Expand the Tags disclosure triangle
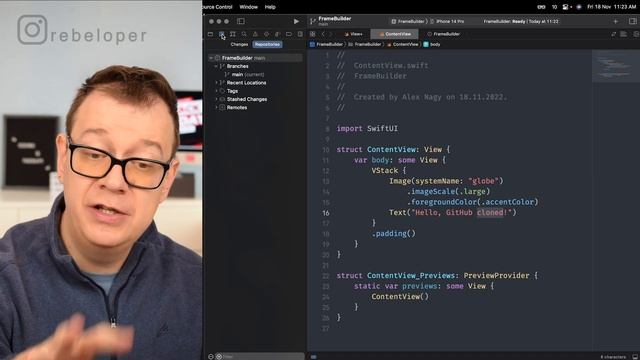Viewport: 640px width, 360px height. click(216, 91)
